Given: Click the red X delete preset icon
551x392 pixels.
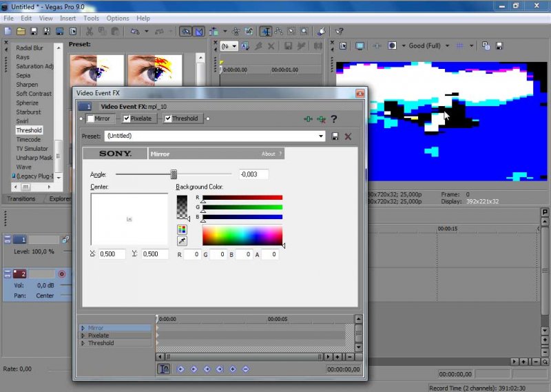Looking at the screenshot, I should tap(348, 136).
